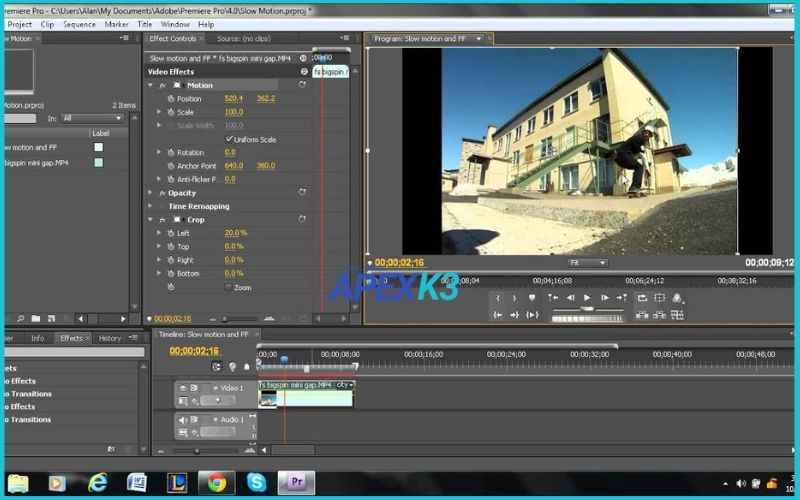The height and width of the screenshot is (500, 800).
Task: Edit Anchor Point value 640.0
Action: tap(234, 166)
